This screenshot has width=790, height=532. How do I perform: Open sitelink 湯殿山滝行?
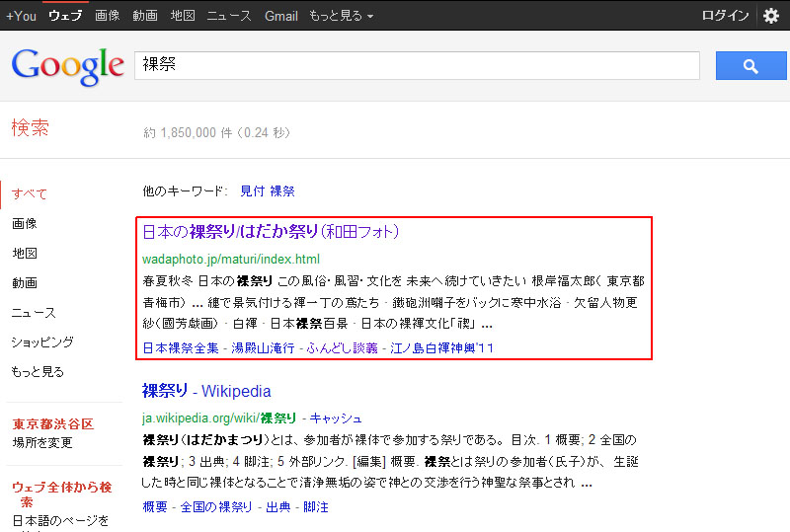pos(263,348)
